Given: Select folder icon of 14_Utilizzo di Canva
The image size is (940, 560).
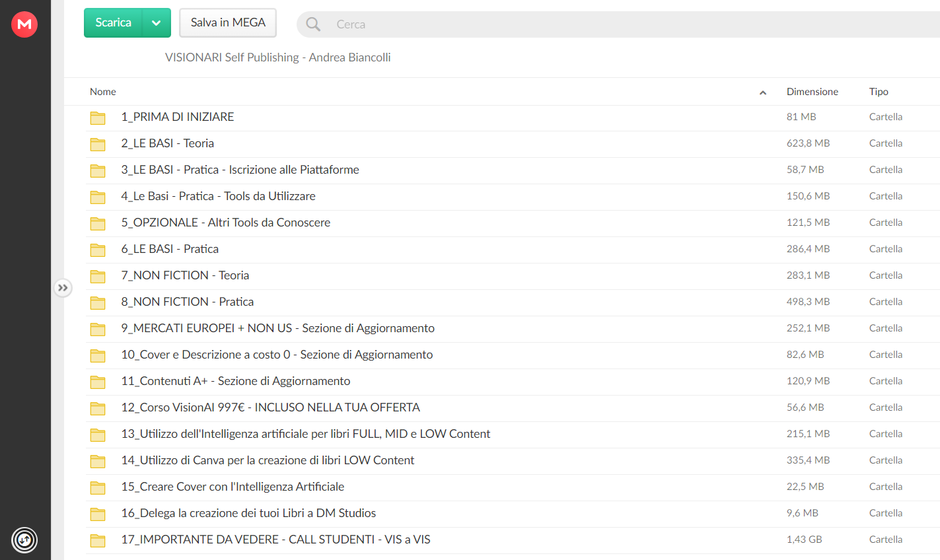Looking at the screenshot, I should pos(98,461).
